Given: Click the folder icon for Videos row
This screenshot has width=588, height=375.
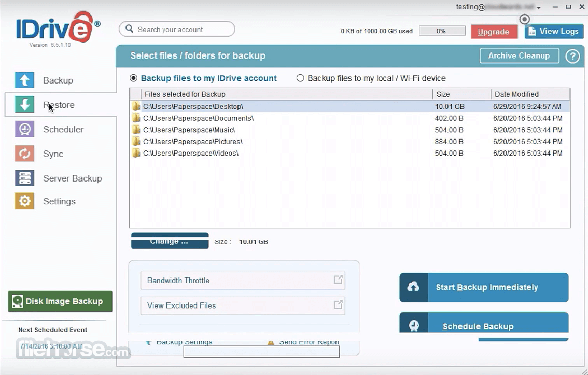Looking at the screenshot, I should 136,153.
